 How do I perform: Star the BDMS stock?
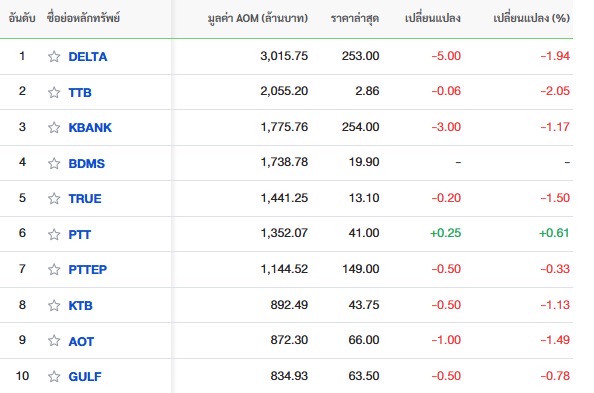(54, 163)
